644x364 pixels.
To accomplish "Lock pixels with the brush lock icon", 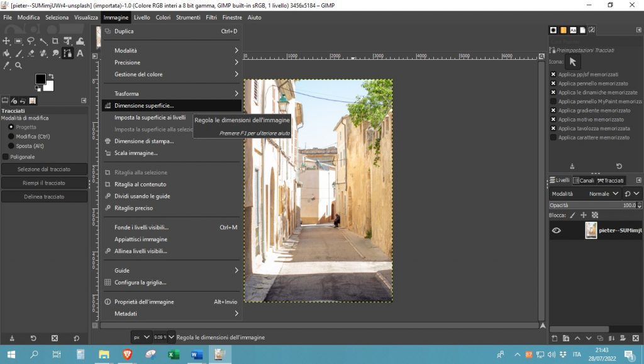I will [572, 215].
